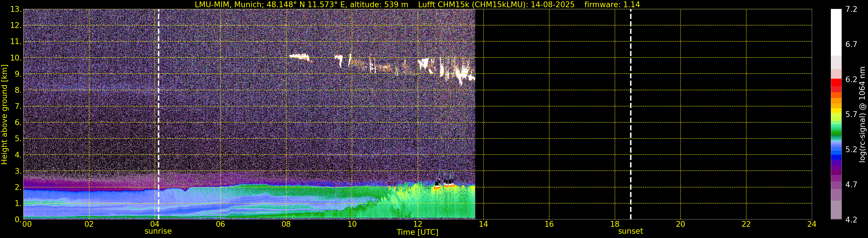
Task: Click time-axis tick label '22'
Action: click(746, 224)
